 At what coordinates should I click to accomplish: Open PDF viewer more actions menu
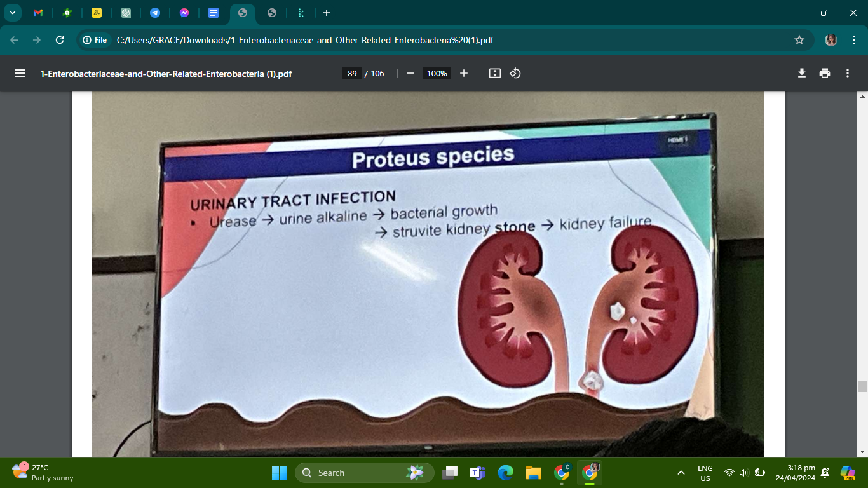click(x=848, y=73)
